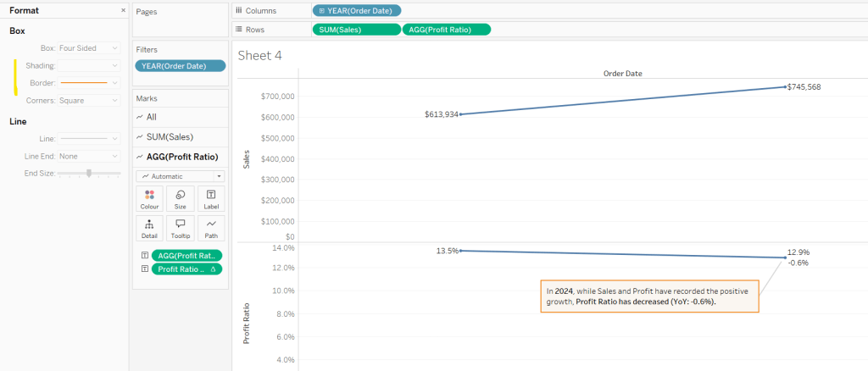Viewport: 868px width, 371px height.
Task: Click the YEAR(Order Date) filter pill
Action: coord(180,66)
